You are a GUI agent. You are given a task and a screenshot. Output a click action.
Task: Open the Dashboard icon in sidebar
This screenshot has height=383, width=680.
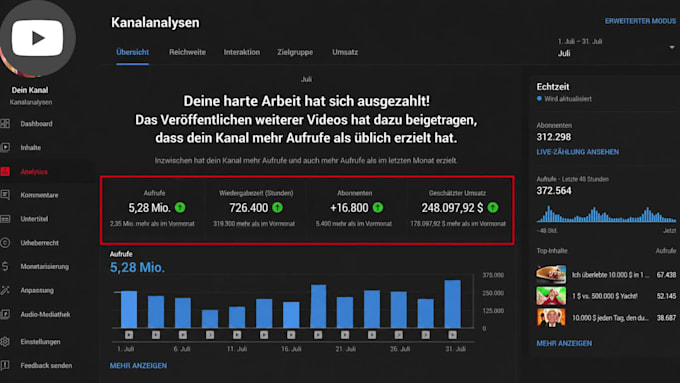tap(5, 124)
